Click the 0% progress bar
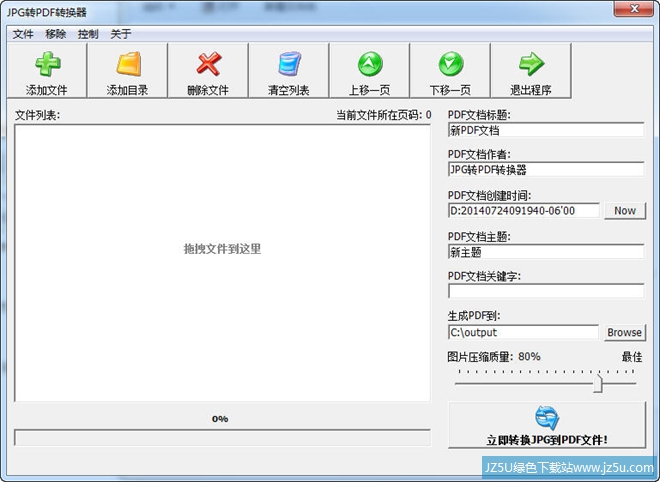The height and width of the screenshot is (482, 660). pos(222,437)
